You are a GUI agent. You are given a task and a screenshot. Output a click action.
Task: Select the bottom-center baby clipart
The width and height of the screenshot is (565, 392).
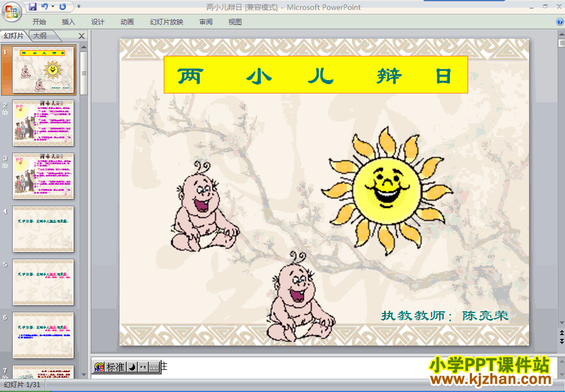[301, 296]
